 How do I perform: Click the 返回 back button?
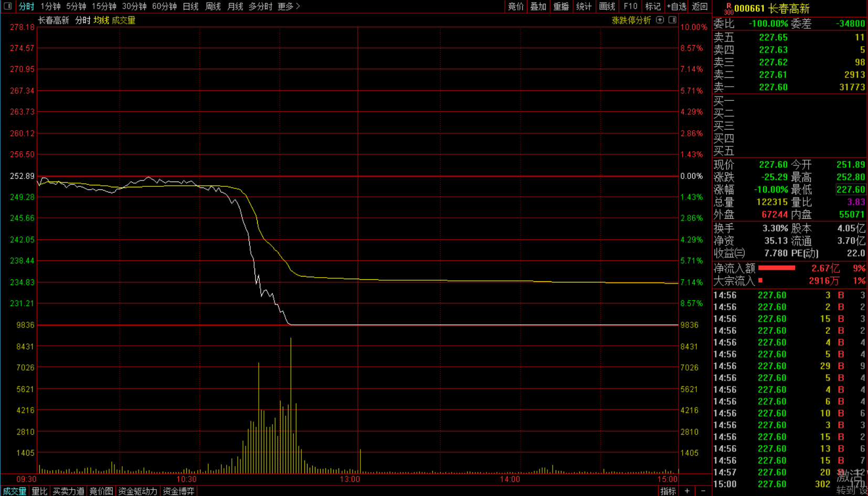tap(700, 6)
